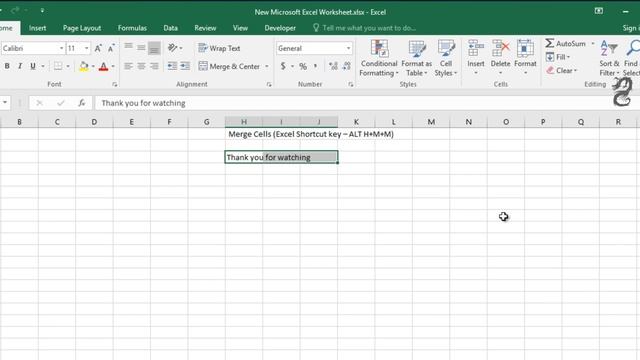Image resolution: width=640 pixels, height=360 pixels.
Task: Open font name dropdown
Action: [x=61, y=48]
